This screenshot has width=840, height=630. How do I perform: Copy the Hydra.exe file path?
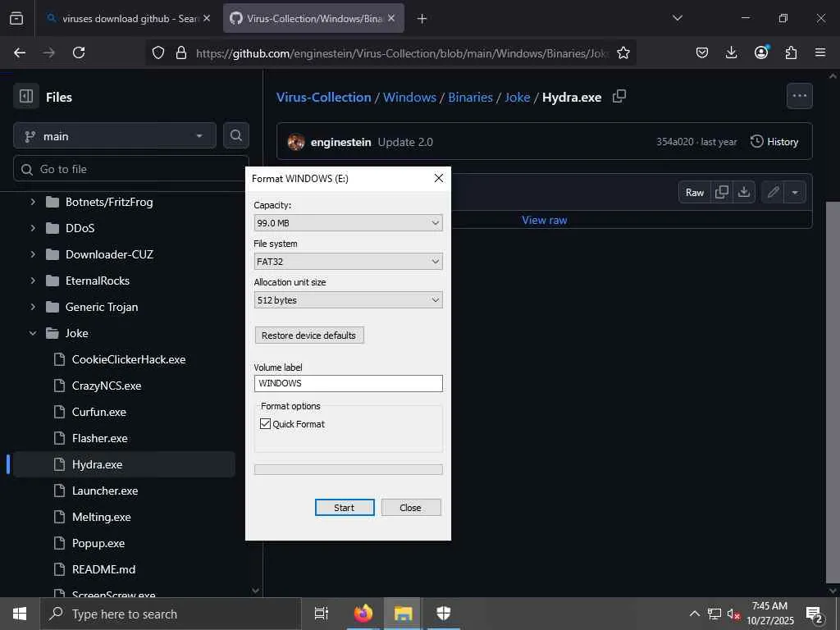point(619,97)
